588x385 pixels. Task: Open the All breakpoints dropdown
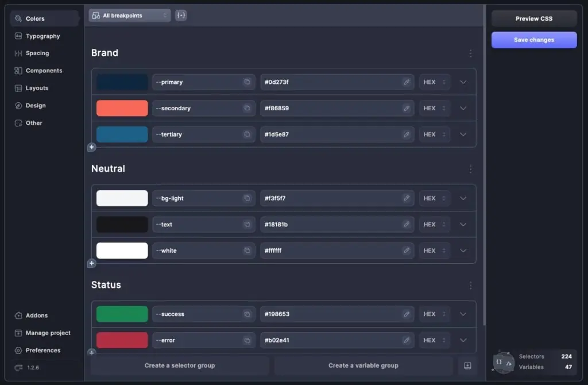(130, 16)
